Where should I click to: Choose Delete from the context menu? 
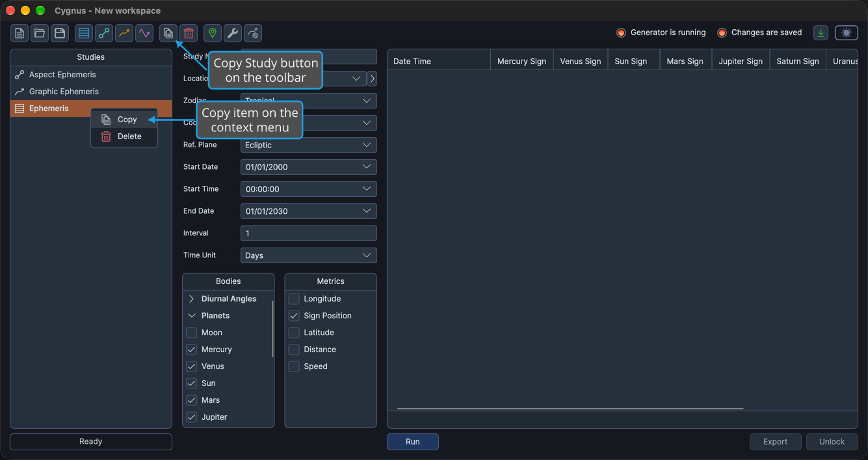(x=124, y=136)
